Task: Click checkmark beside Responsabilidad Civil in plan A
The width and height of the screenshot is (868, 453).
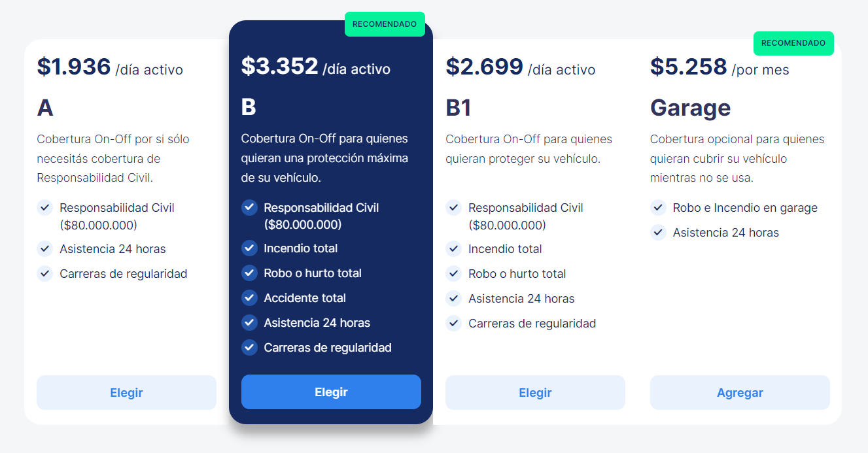Action: [x=44, y=208]
